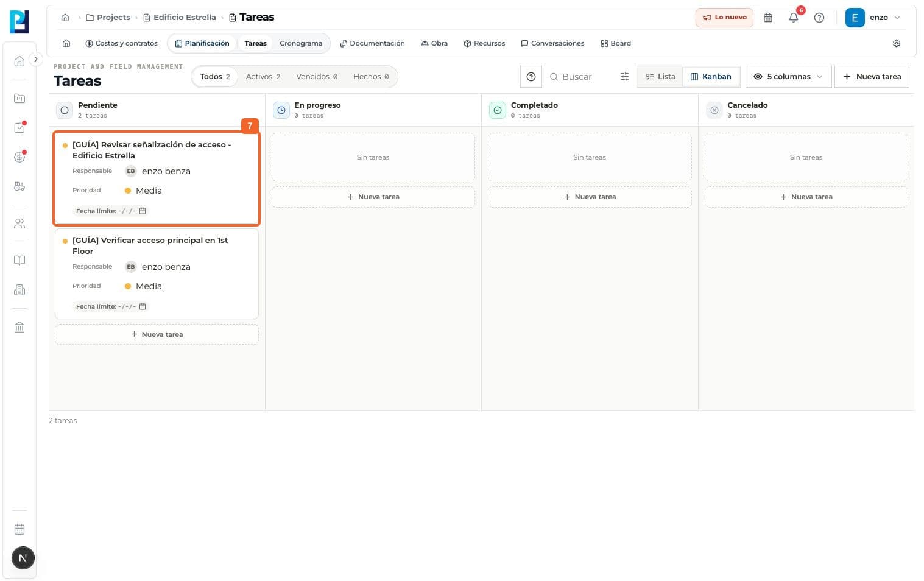Expand the sidebar with the chevron button
Viewport: 924px width, 581px height.
[36, 59]
